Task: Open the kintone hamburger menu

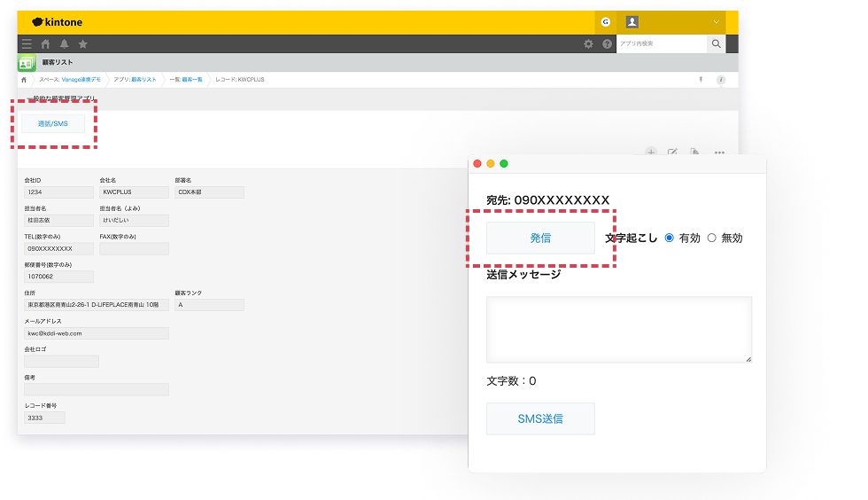Action: (27, 43)
